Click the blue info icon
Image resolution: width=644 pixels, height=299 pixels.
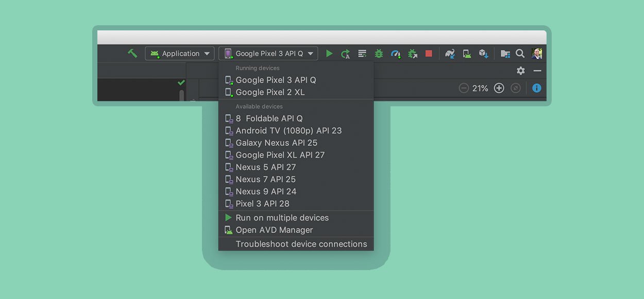537,88
